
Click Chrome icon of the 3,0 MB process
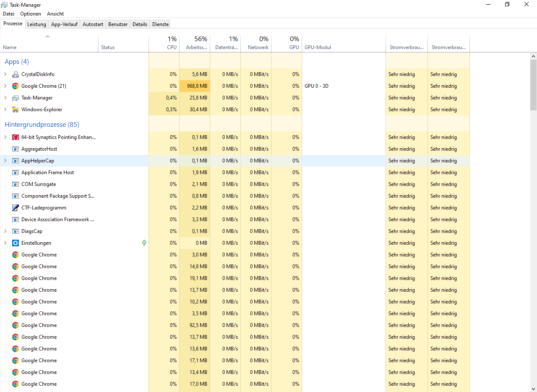[x=16, y=255]
